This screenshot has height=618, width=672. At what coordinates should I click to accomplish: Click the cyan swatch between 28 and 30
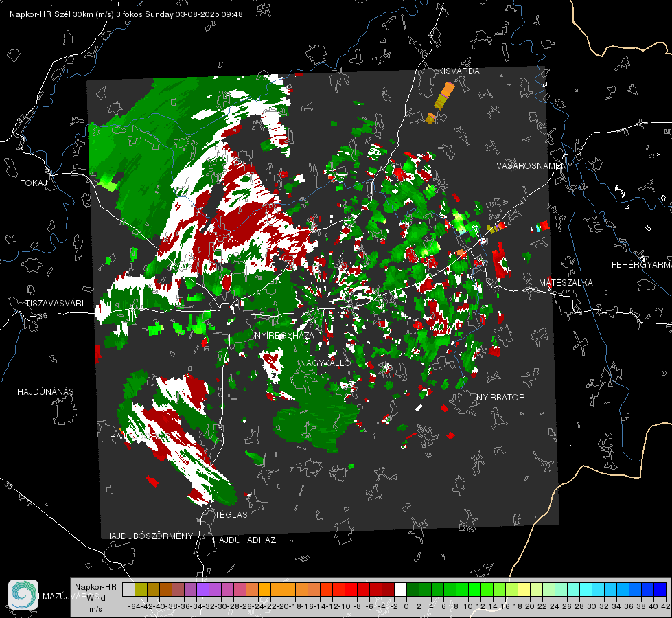586,589
